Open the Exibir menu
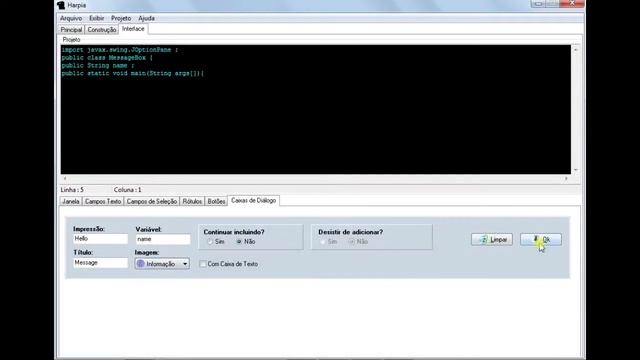Screen dimensions: 640x360 [x=97, y=18]
